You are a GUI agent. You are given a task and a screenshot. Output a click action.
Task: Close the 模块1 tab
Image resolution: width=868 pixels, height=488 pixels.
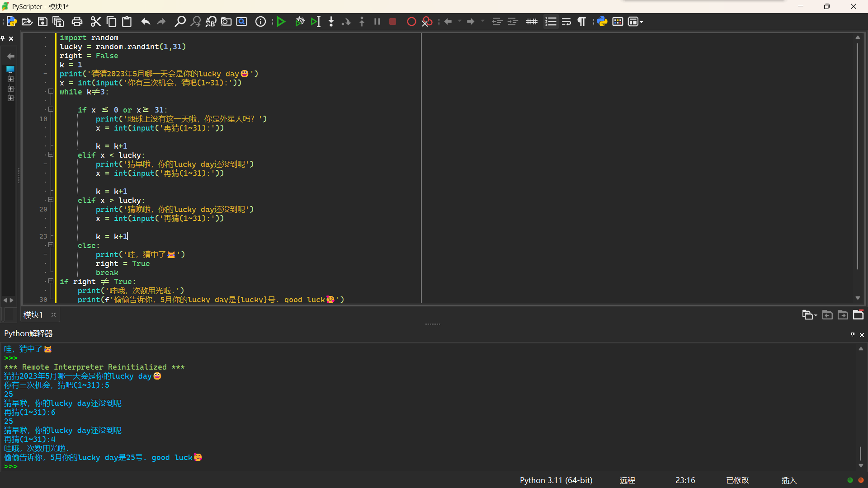coord(53,315)
